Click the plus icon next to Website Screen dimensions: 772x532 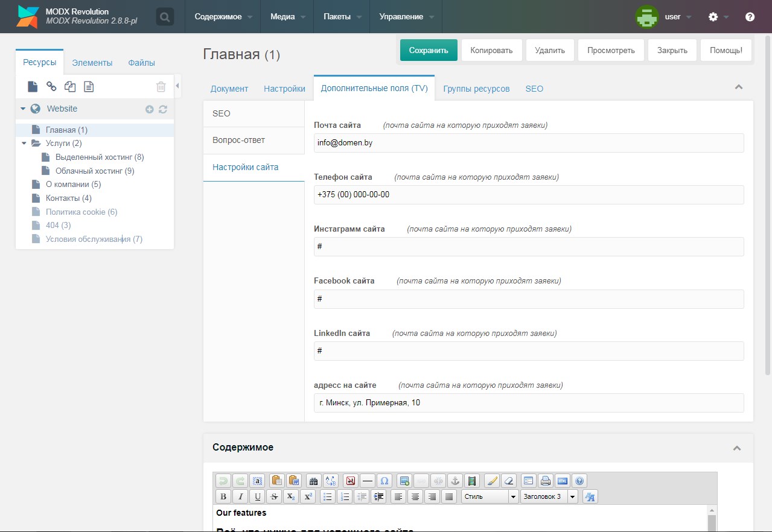[150, 109]
